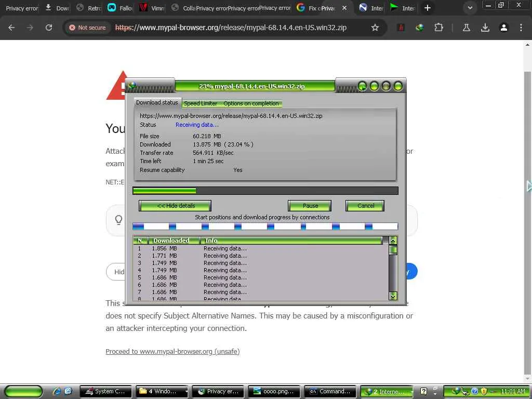Image resolution: width=532 pixels, height=399 pixels.
Task: Click the Not secure site info chip
Action: point(87,28)
